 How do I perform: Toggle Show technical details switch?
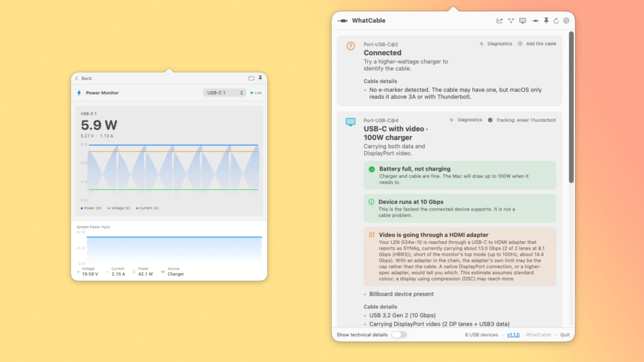(399, 335)
